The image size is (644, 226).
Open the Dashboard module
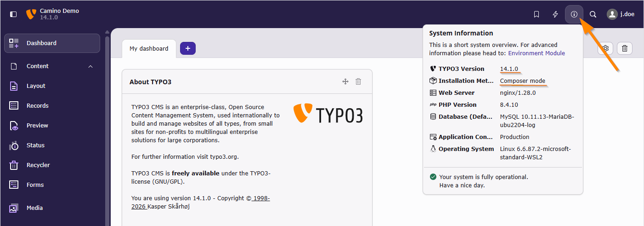(x=52, y=43)
